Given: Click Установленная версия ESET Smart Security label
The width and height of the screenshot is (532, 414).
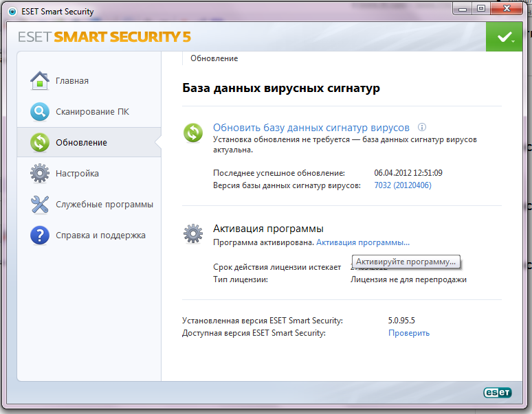Looking at the screenshot, I should [x=263, y=321].
